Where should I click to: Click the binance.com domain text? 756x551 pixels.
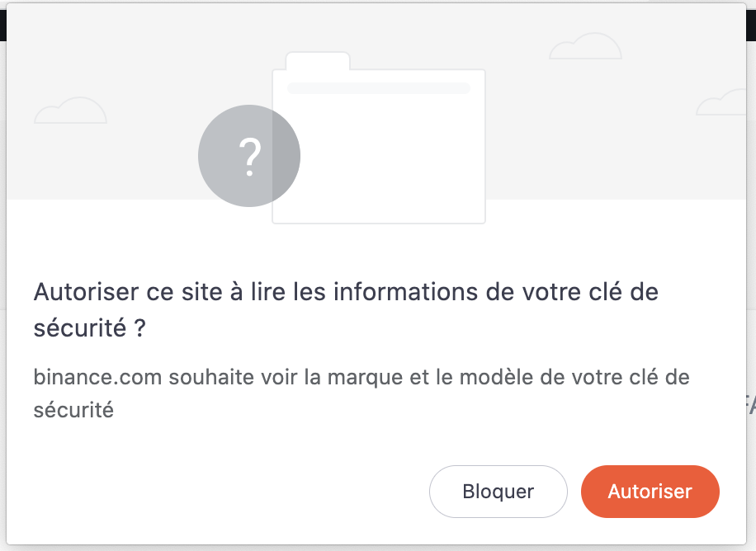97,377
